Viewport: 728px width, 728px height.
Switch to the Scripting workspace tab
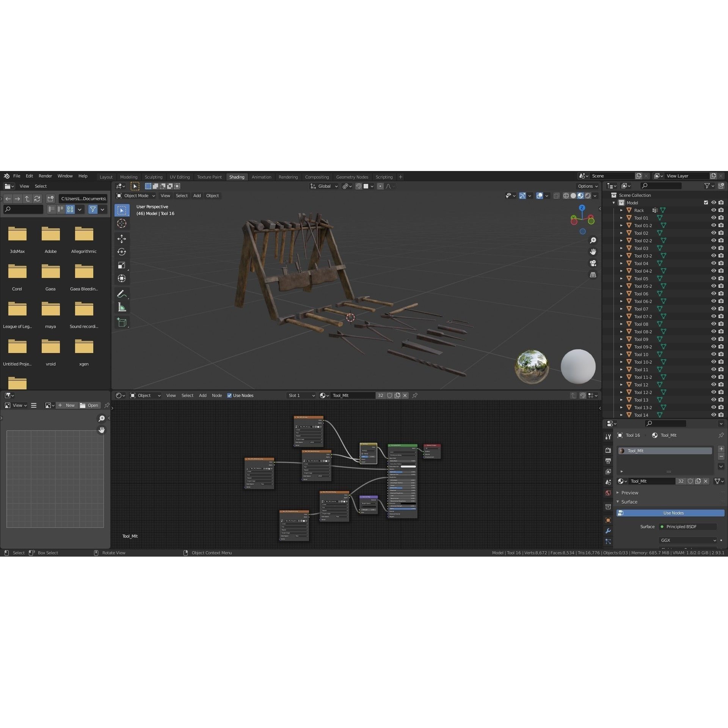[384, 177]
